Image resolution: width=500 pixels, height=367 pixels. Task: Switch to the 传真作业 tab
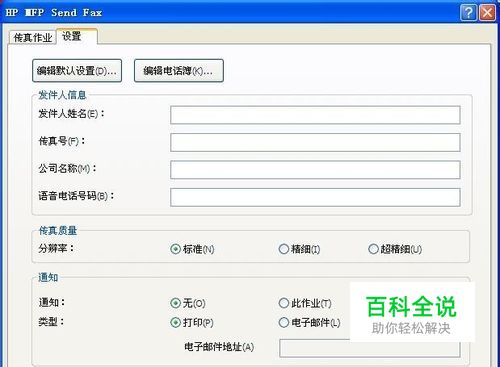click(33, 37)
